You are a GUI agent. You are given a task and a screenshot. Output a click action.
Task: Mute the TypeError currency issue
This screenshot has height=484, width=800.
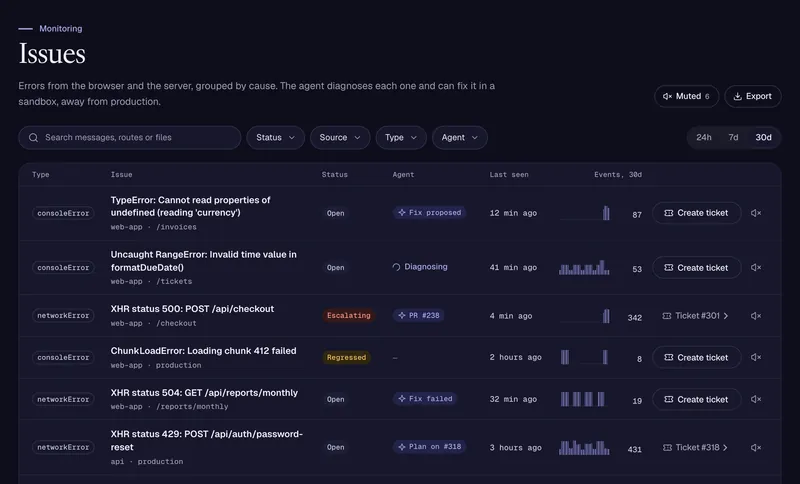[756, 213]
